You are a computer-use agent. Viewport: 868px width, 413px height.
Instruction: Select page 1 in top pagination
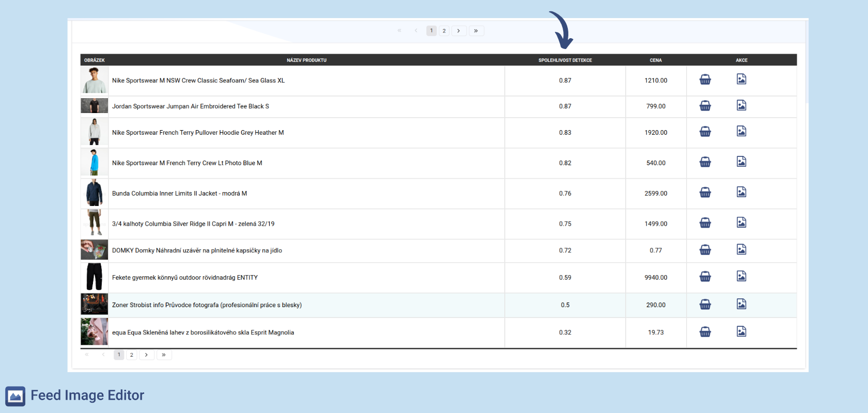[x=431, y=31]
